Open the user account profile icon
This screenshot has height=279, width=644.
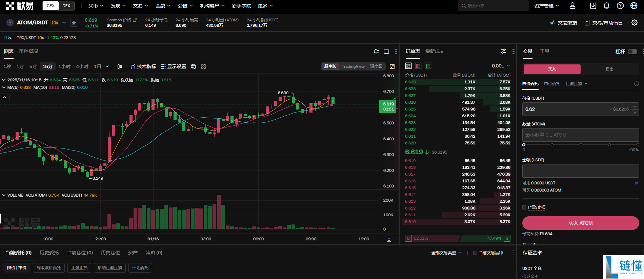click(x=572, y=6)
